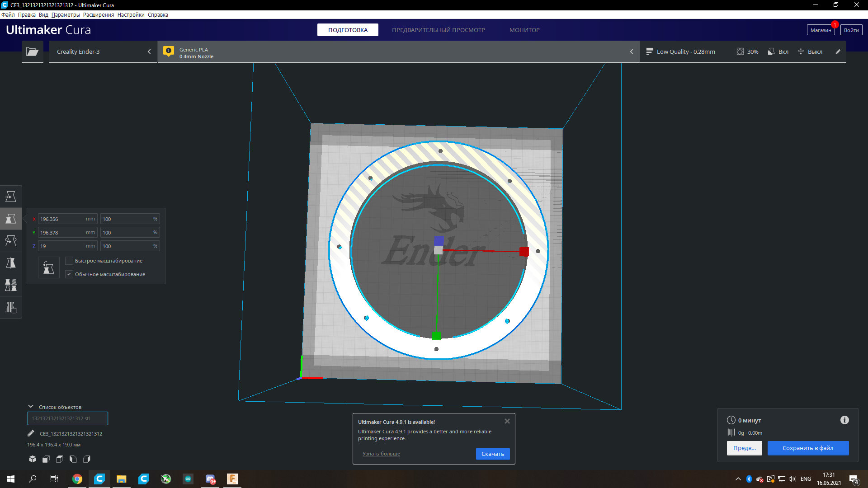Click the Y scale percent field

point(130,233)
